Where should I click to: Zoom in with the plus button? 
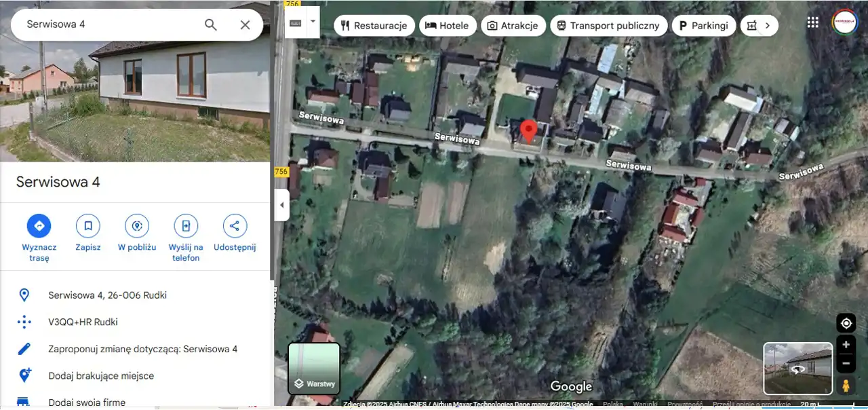pyautogui.click(x=846, y=345)
